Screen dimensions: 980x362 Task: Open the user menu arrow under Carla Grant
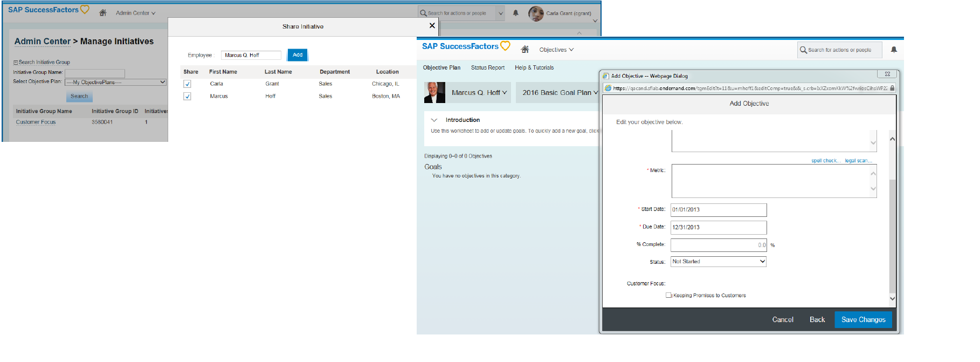595,21
